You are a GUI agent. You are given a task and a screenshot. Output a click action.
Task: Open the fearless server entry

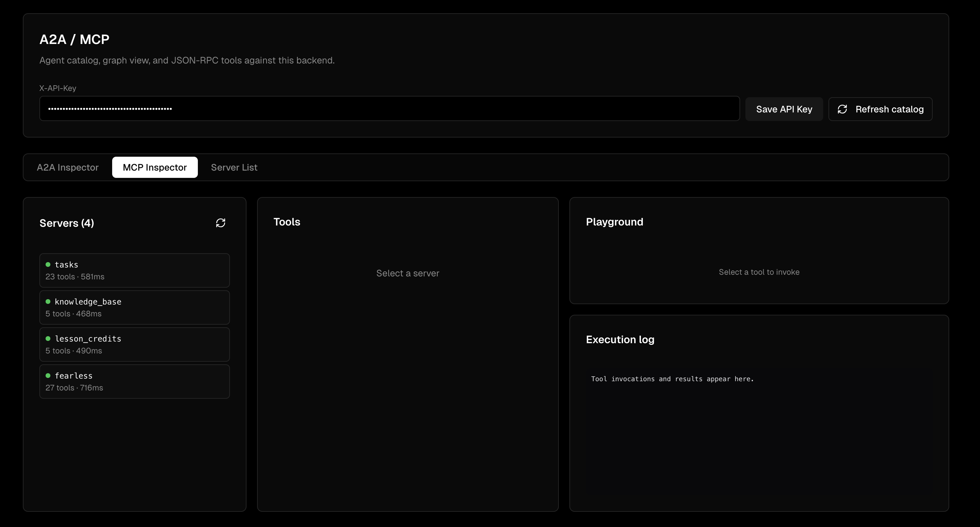[x=134, y=382]
